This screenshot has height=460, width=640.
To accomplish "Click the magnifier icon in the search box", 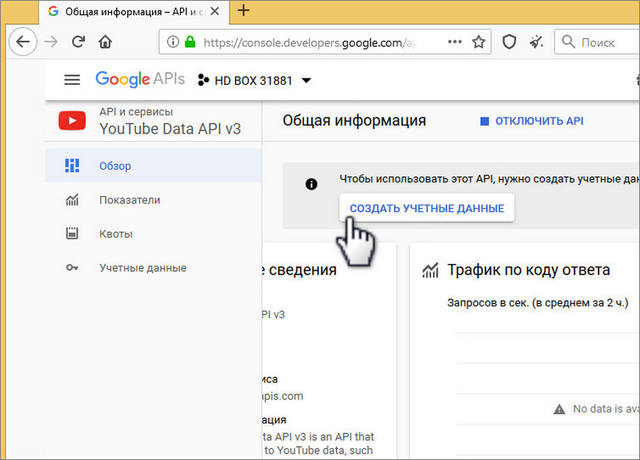I will (568, 42).
